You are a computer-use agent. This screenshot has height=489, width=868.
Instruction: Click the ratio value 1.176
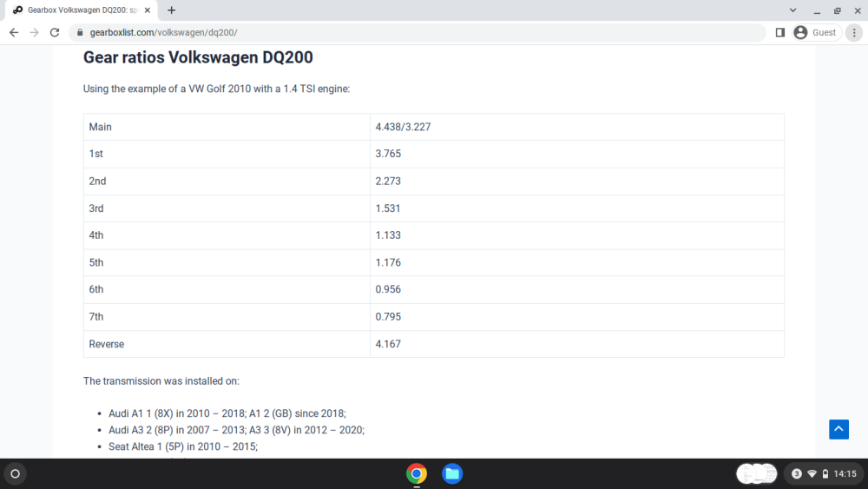(x=388, y=262)
